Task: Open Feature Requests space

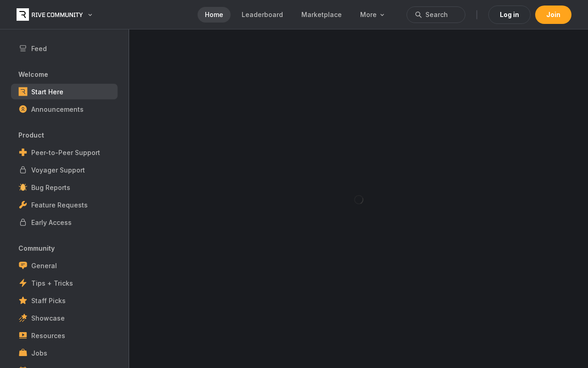Action: [x=64, y=205]
